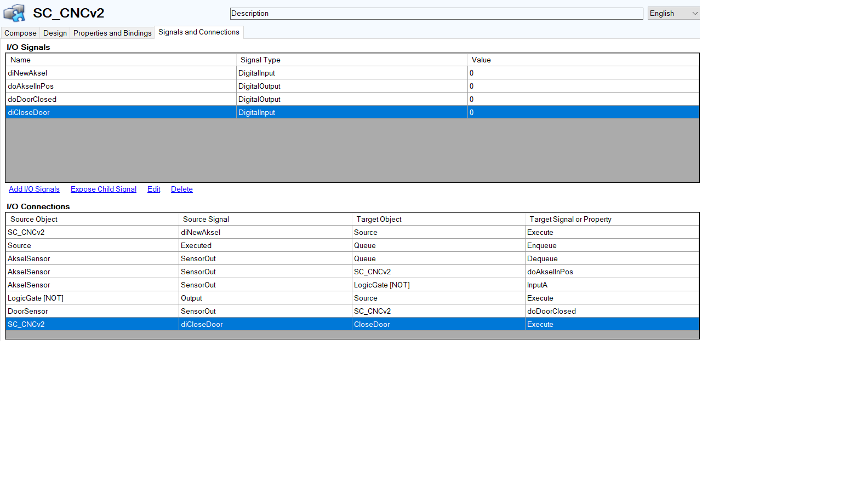Click the Add I/O Signals link
The height and width of the screenshot is (478, 868).
pos(34,189)
